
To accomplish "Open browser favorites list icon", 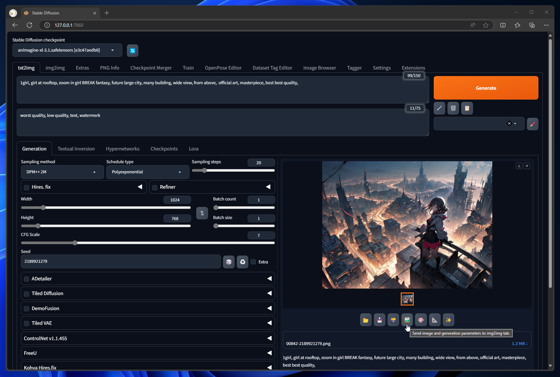I will (x=518, y=25).
